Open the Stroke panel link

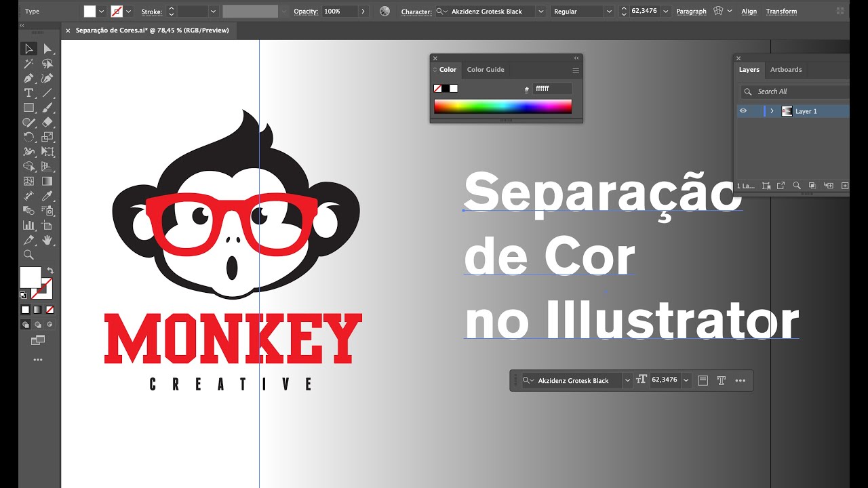click(151, 12)
